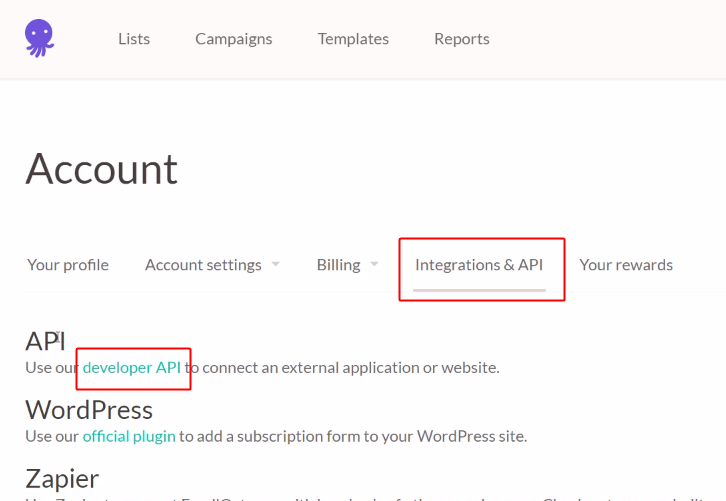
Task: Go to Campaigns in top navigation
Action: click(x=233, y=39)
